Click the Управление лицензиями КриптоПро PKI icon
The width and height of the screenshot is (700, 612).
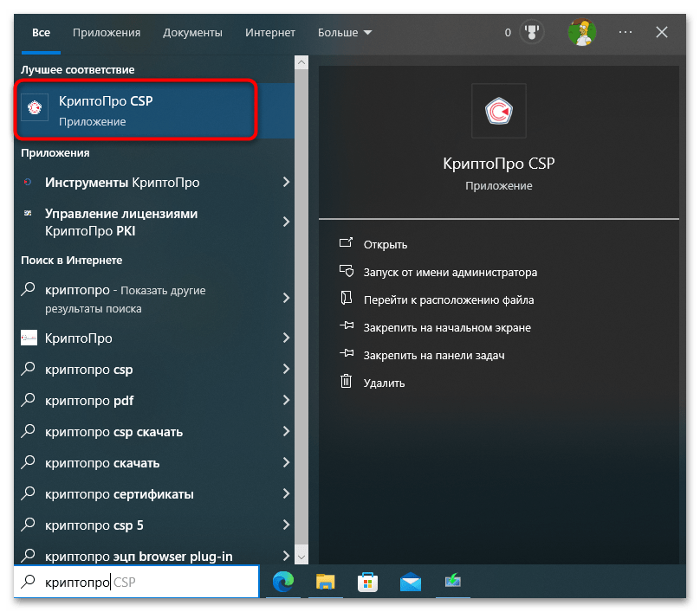28,213
